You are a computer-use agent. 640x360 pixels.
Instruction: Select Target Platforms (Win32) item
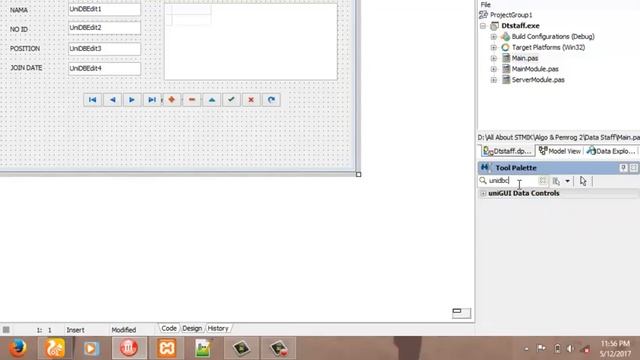click(548, 47)
